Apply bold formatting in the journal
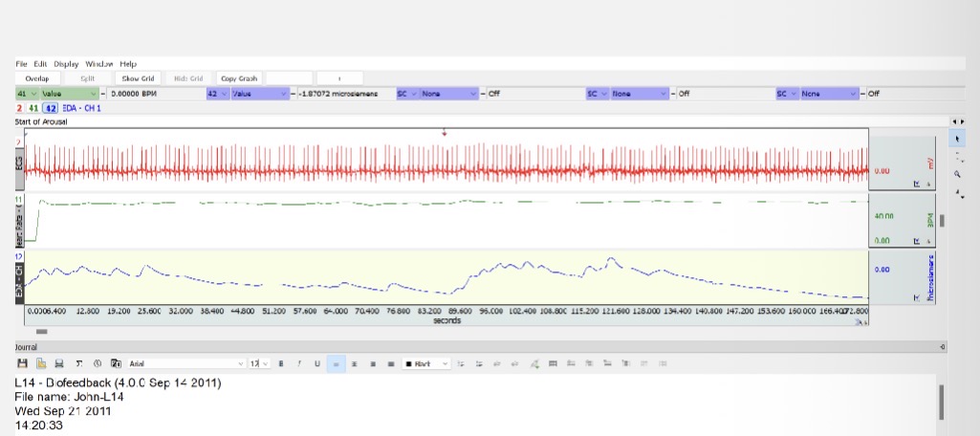The image size is (980, 436). click(281, 364)
